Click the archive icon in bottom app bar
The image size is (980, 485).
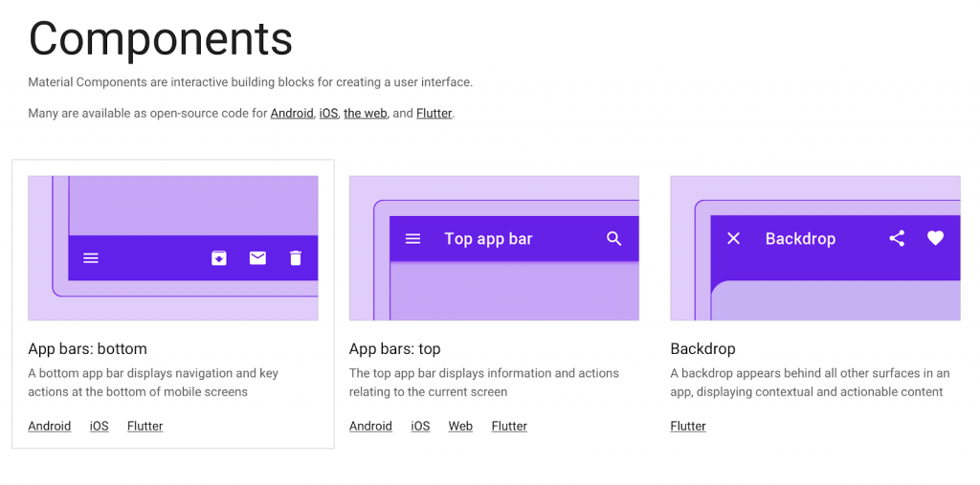[x=219, y=258]
